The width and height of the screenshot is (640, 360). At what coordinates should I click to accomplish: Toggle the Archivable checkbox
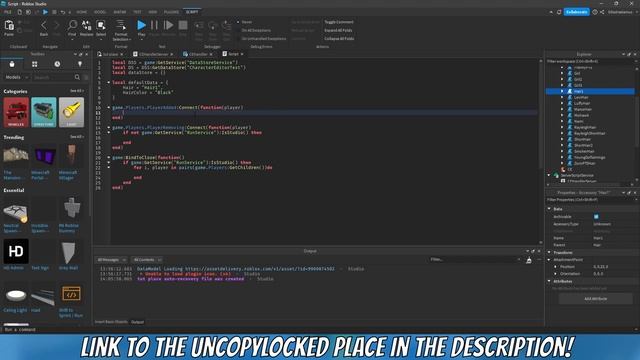tap(596, 217)
